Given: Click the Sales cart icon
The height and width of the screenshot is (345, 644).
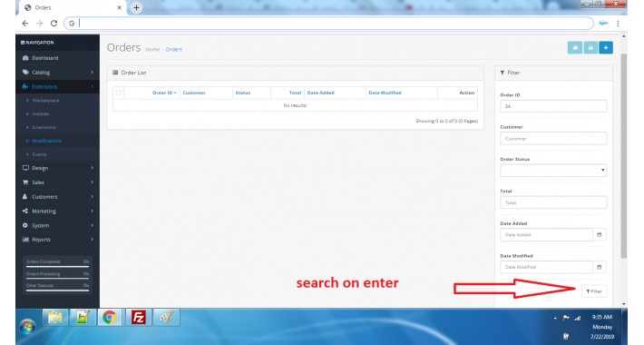Looking at the screenshot, I should 25,182.
